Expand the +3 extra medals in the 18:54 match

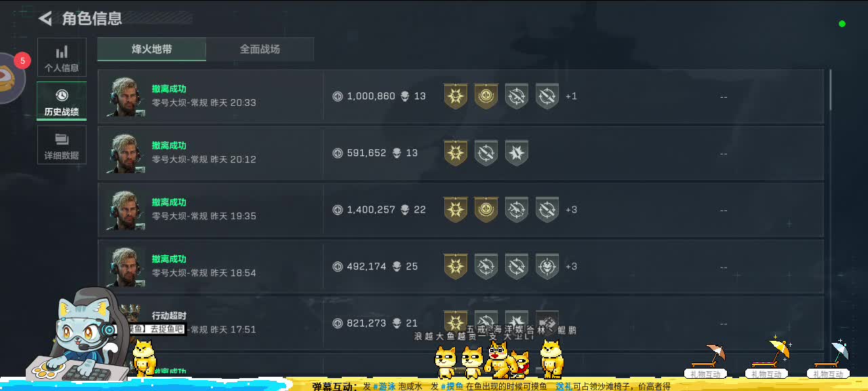coord(572,266)
